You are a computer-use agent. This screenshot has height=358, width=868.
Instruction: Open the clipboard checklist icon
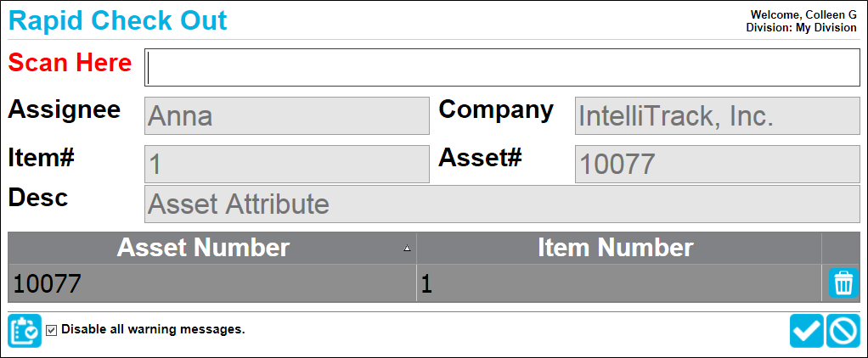tap(25, 331)
